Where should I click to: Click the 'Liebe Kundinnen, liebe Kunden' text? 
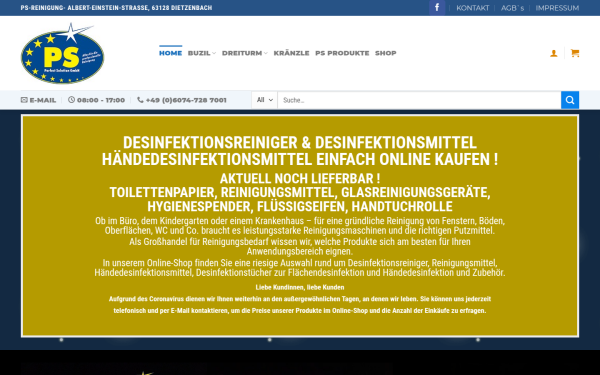pos(300,287)
